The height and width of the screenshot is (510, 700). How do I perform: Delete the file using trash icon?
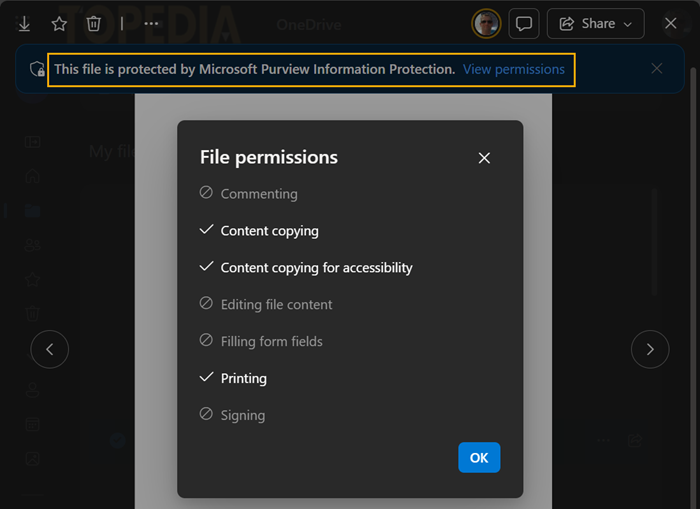(x=93, y=24)
